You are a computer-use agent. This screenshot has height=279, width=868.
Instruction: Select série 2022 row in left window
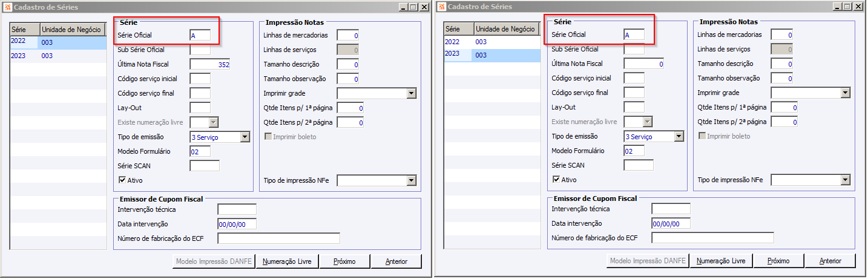point(58,42)
